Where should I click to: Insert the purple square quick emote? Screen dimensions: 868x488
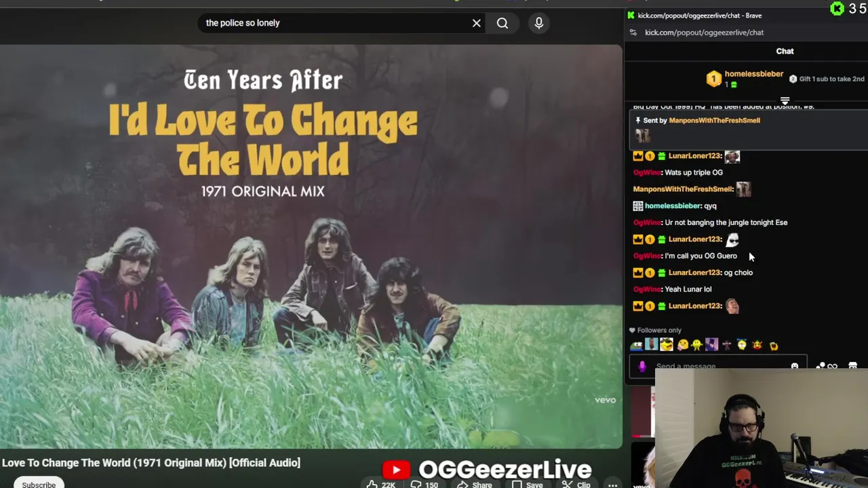pyautogui.click(x=711, y=345)
